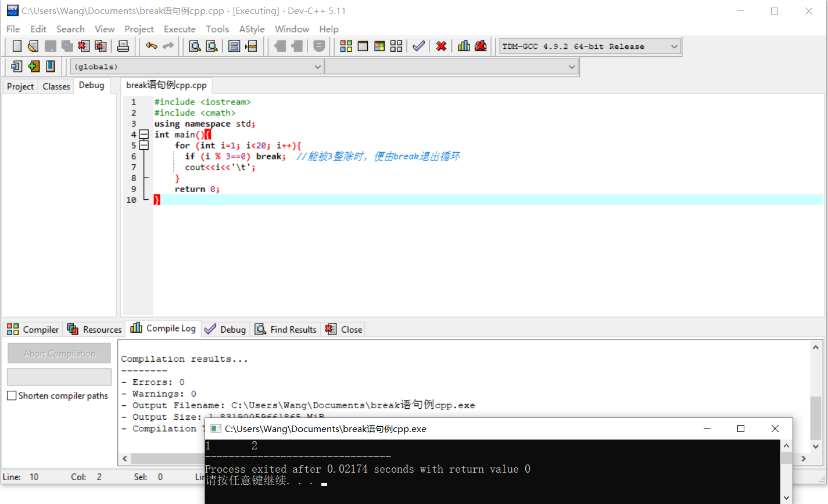Click the purple checkmark Syntax Check icon
The width and height of the screenshot is (828, 504).
click(418, 46)
